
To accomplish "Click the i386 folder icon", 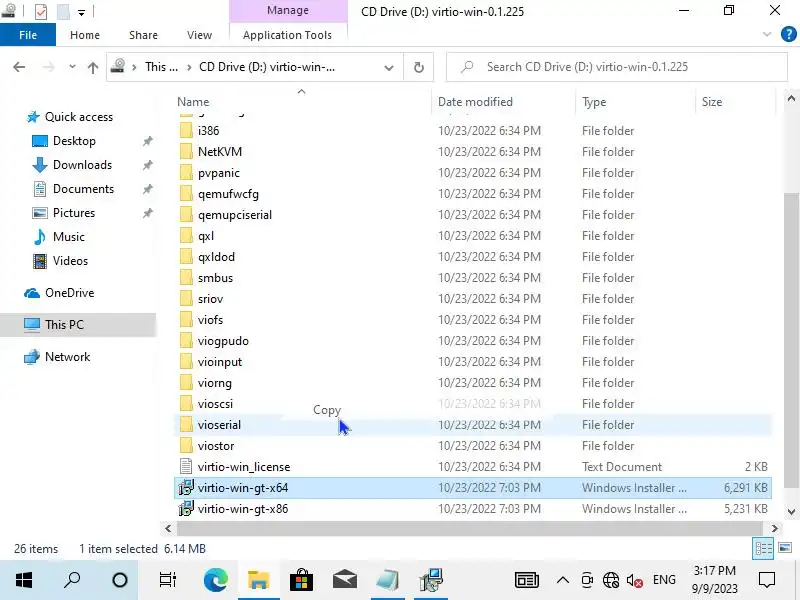I will 186,131.
